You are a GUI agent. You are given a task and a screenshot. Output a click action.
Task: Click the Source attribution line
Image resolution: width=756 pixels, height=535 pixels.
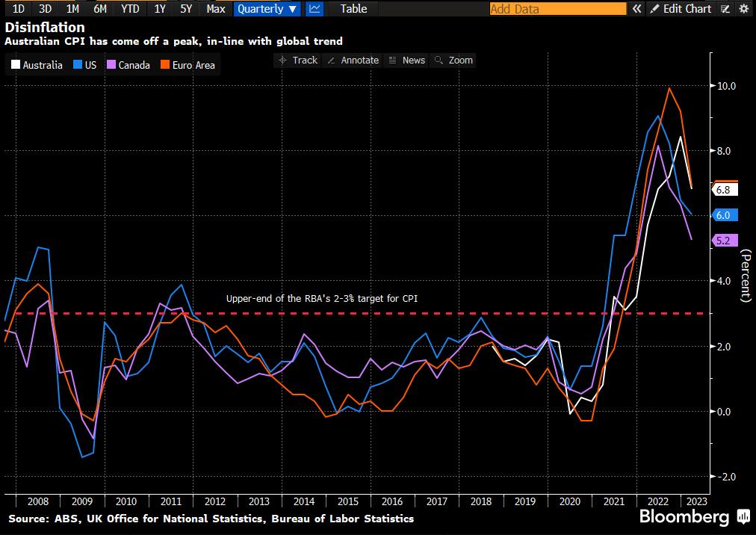pos(211,519)
